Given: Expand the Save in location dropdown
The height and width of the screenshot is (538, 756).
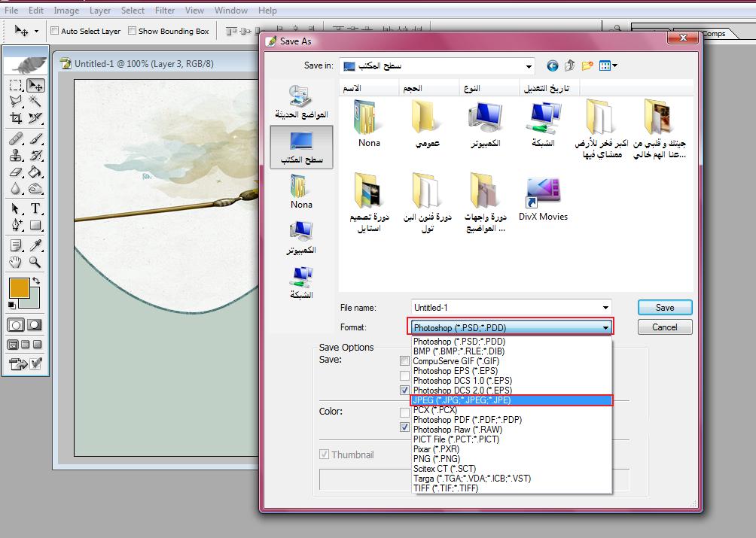Looking at the screenshot, I should 529,66.
